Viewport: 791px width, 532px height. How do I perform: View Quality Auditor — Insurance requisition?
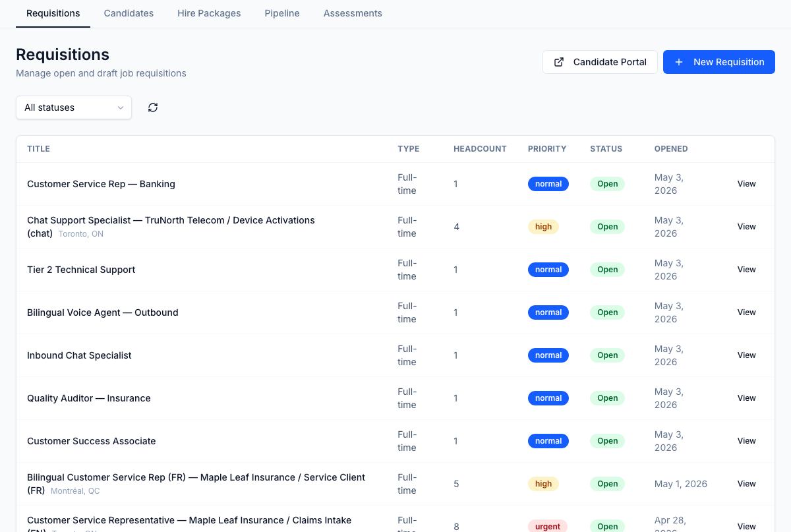pyautogui.click(x=746, y=398)
